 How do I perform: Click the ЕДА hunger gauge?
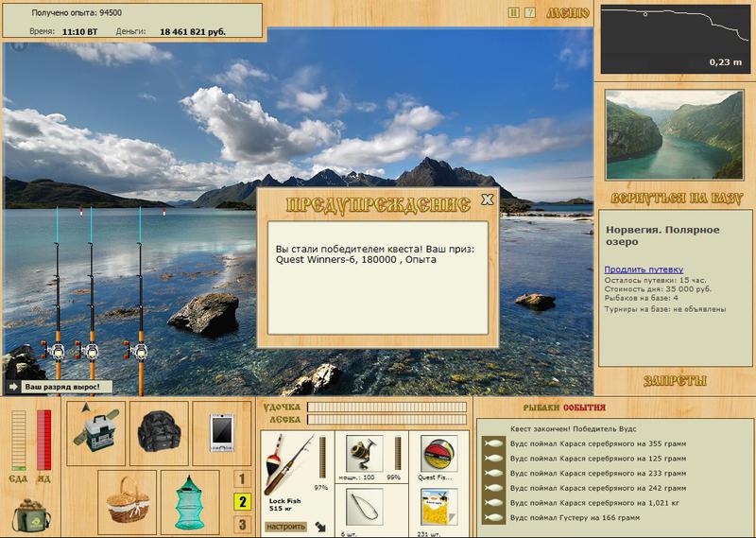(19, 440)
